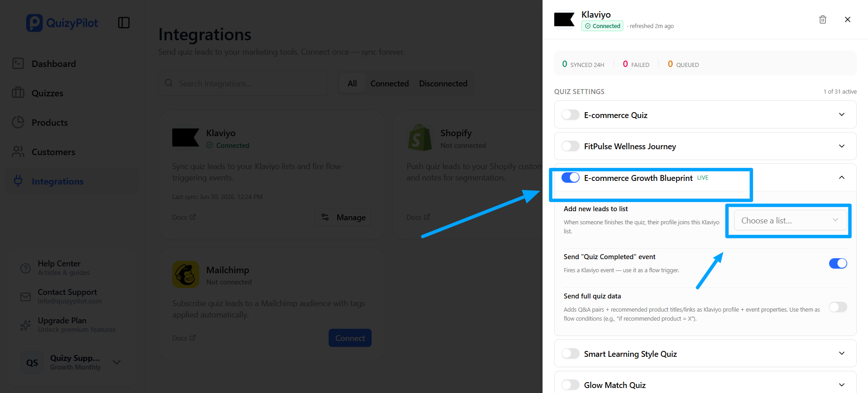Open the Klaviyo Docs link
868x393 pixels.
[x=184, y=217]
